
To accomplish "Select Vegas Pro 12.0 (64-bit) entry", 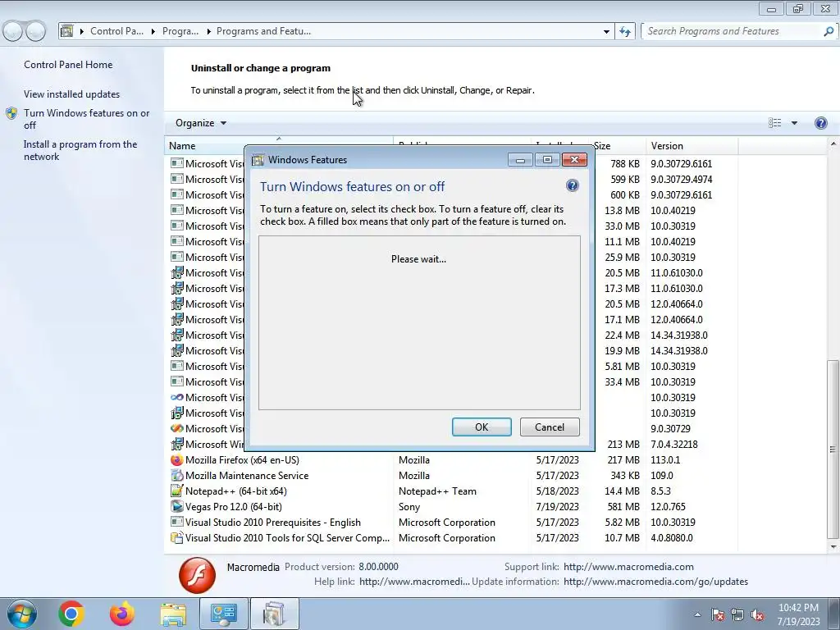I will [x=234, y=507].
